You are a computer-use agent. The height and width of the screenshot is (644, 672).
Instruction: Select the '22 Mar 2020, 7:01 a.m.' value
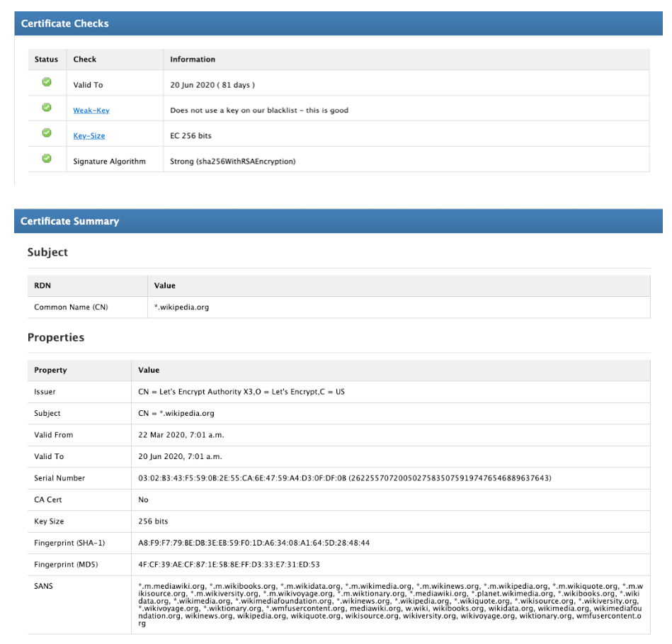point(181,435)
